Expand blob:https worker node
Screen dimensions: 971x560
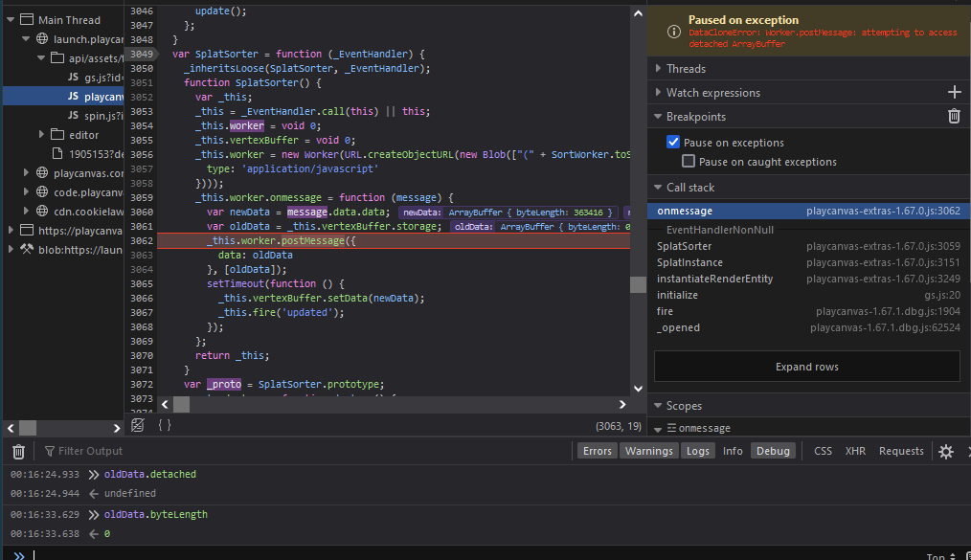click(11, 250)
